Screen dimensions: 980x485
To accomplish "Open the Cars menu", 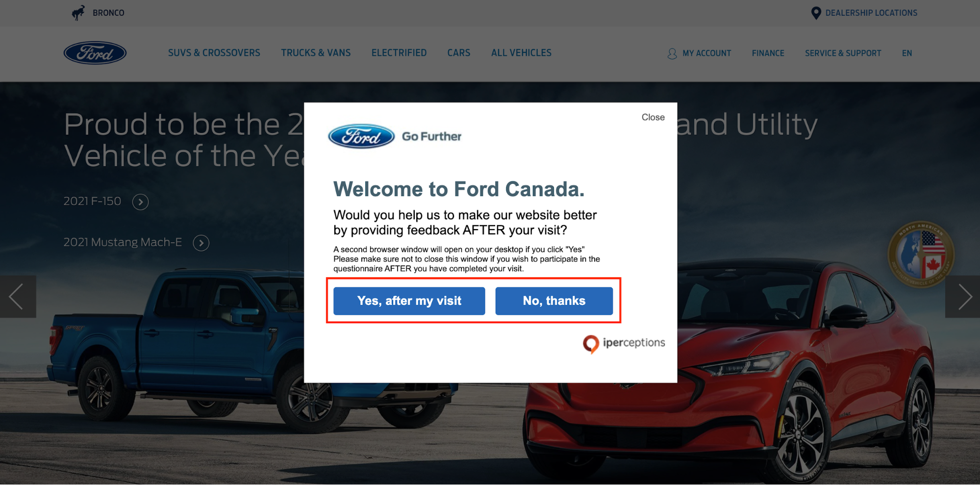I will (458, 53).
